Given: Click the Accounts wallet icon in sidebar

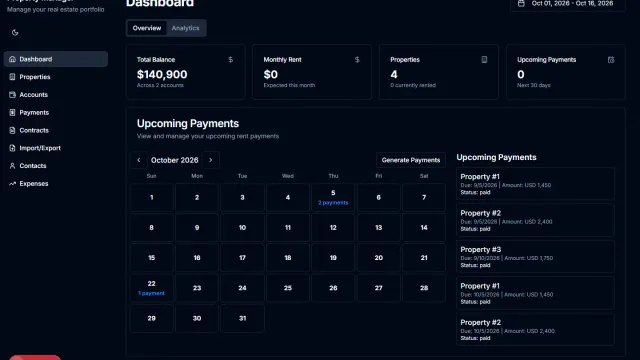Looking at the screenshot, I should [x=12, y=95].
